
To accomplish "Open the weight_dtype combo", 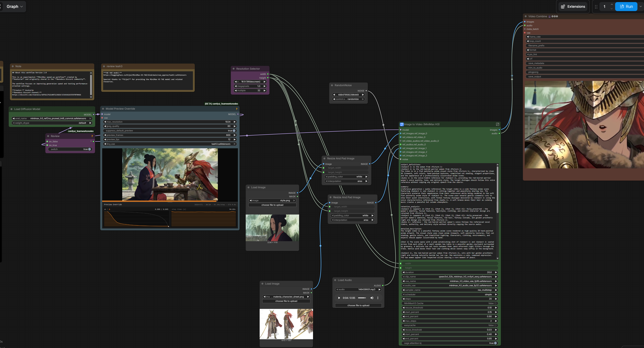I will click(x=52, y=123).
